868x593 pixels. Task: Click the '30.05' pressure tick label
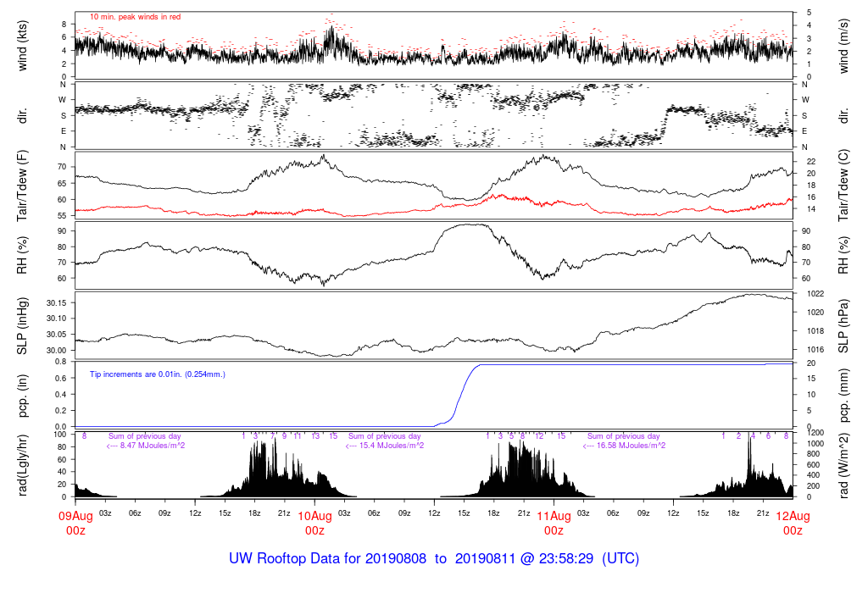[x=57, y=334]
